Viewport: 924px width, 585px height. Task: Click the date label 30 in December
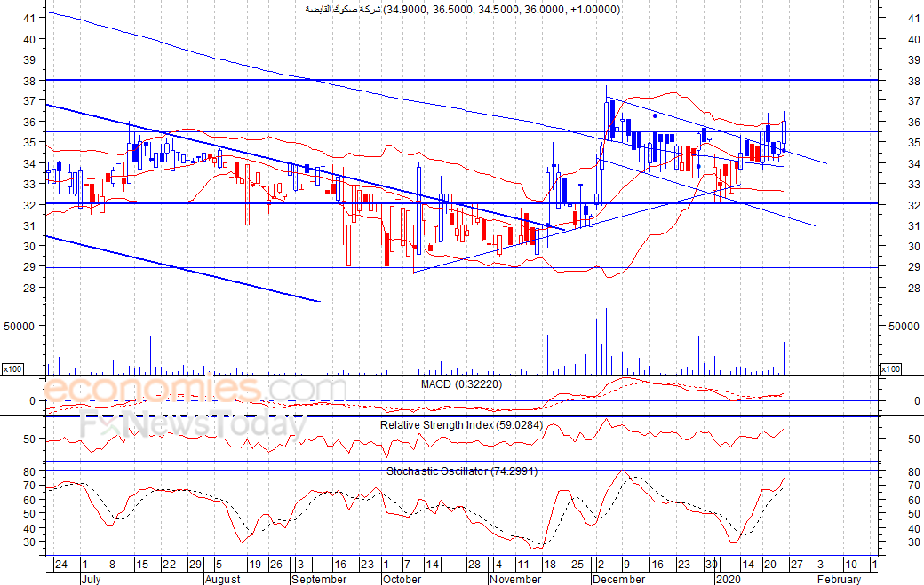(x=712, y=565)
